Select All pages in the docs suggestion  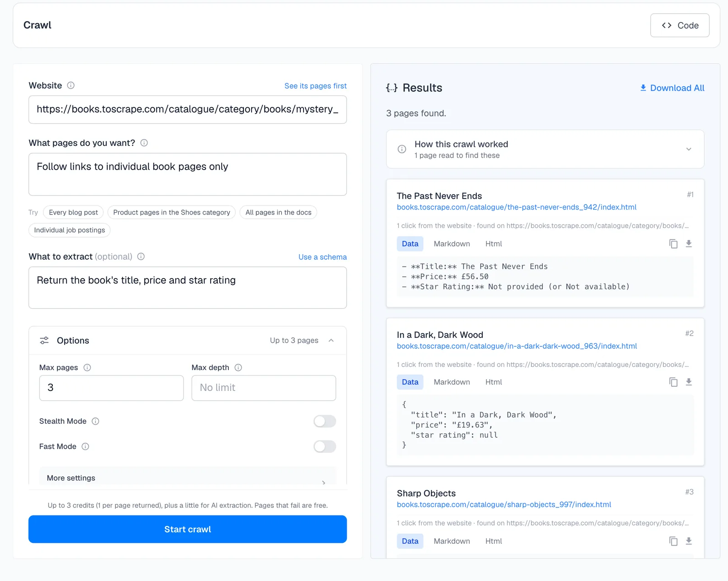pyautogui.click(x=278, y=212)
